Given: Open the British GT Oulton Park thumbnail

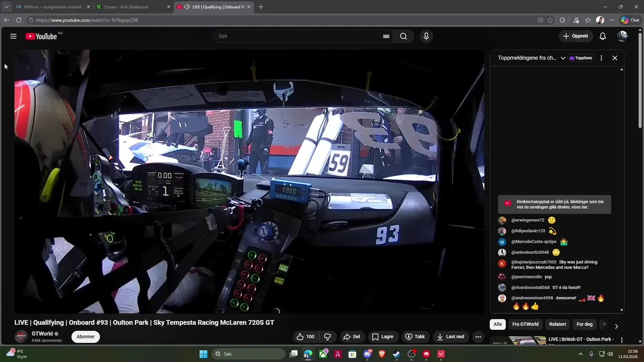Looking at the screenshot, I should click(518, 340).
